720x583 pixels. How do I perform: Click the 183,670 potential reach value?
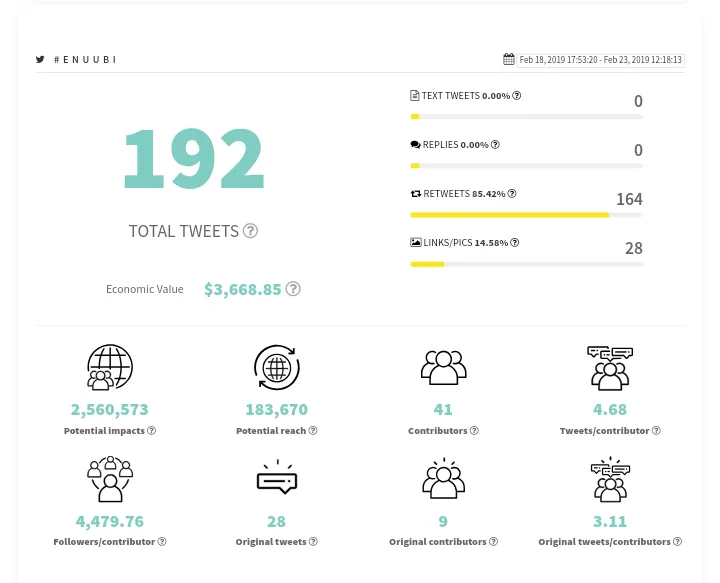(x=277, y=409)
